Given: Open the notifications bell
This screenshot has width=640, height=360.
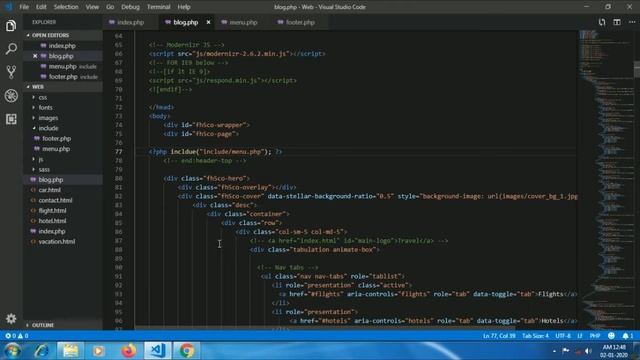Looking at the screenshot, I should (x=628, y=336).
